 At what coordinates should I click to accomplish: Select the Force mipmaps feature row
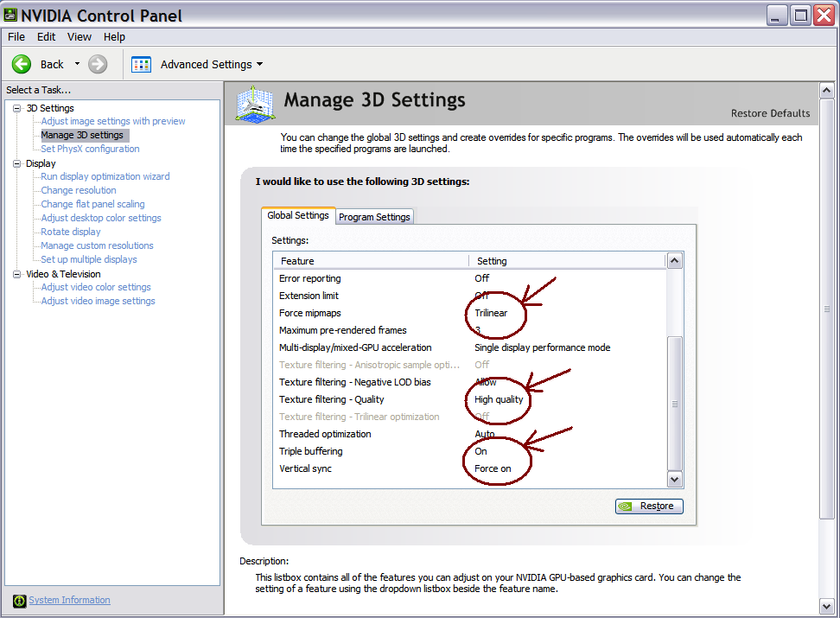pyautogui.click(x=469, y=313)
